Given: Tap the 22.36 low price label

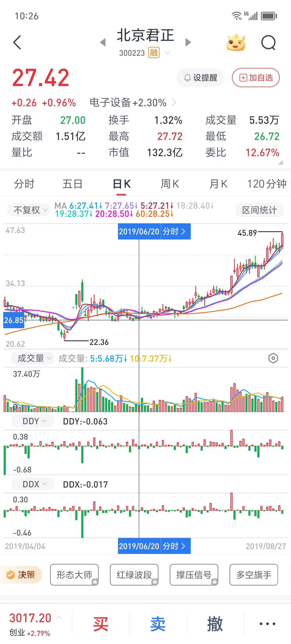Looking at the screenshot, I should click(99, 342).
